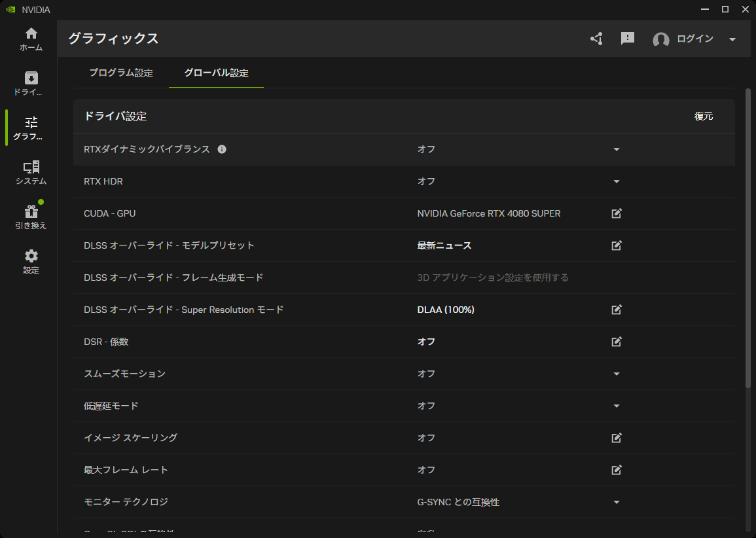The height and width of the screenshot is (538, 756).
Task: Open the モニター テクノロジ dropdown
Action: coord(616,502)
